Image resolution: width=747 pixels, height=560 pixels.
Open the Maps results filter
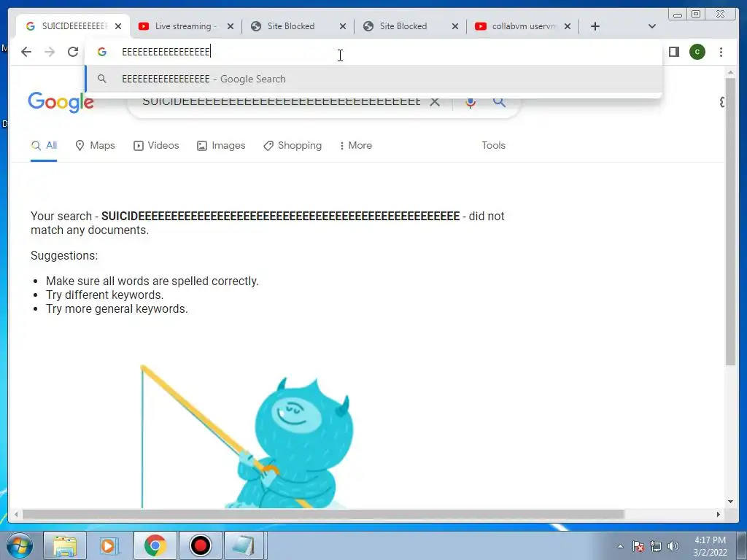tap(96, 146)
